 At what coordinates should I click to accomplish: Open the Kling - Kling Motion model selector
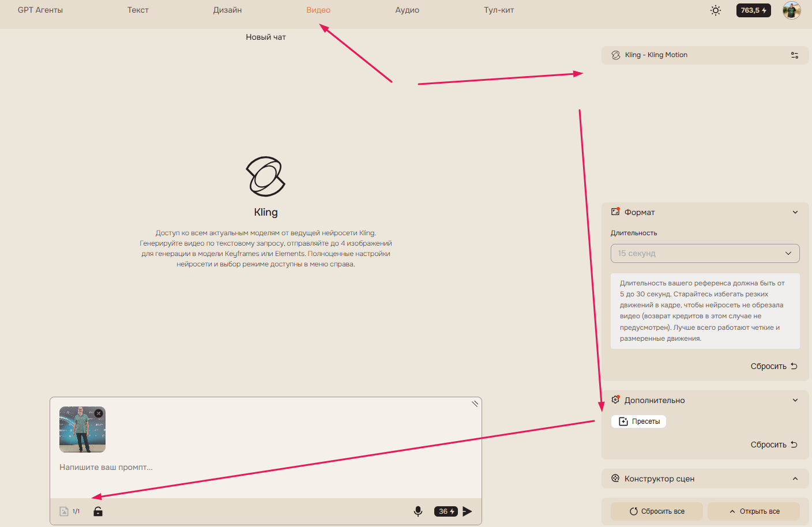[705, 55]
